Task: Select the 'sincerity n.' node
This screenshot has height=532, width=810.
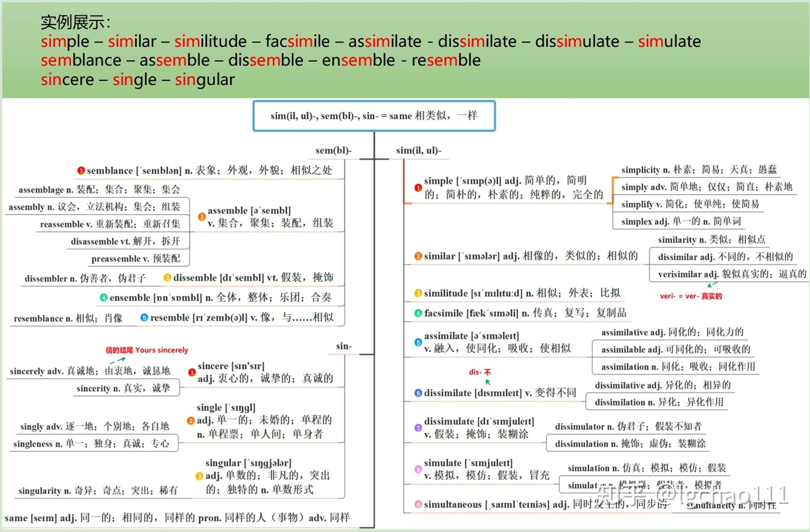Action: click(x=123, y=388)
